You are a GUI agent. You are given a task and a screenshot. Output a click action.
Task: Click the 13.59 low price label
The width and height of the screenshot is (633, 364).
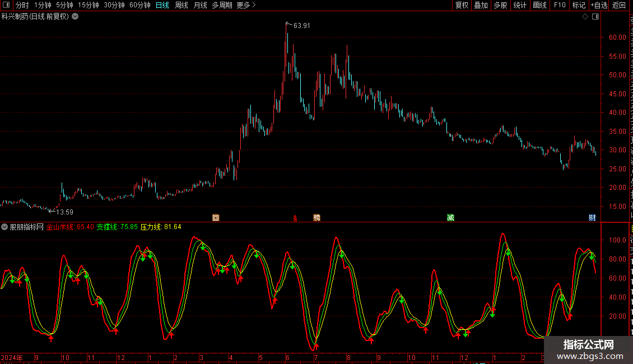[x=64, y=212]
